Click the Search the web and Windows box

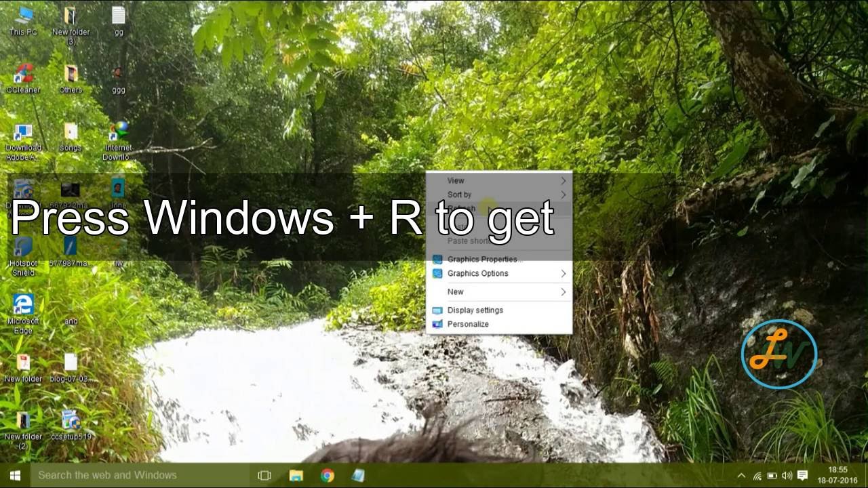[140, 475]
